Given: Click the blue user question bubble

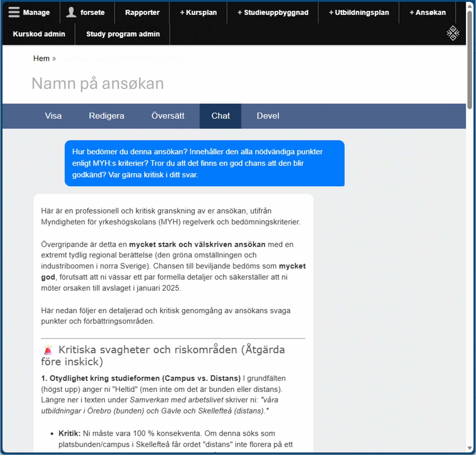Looking at the screenshot, I should (x=204, y=163).
